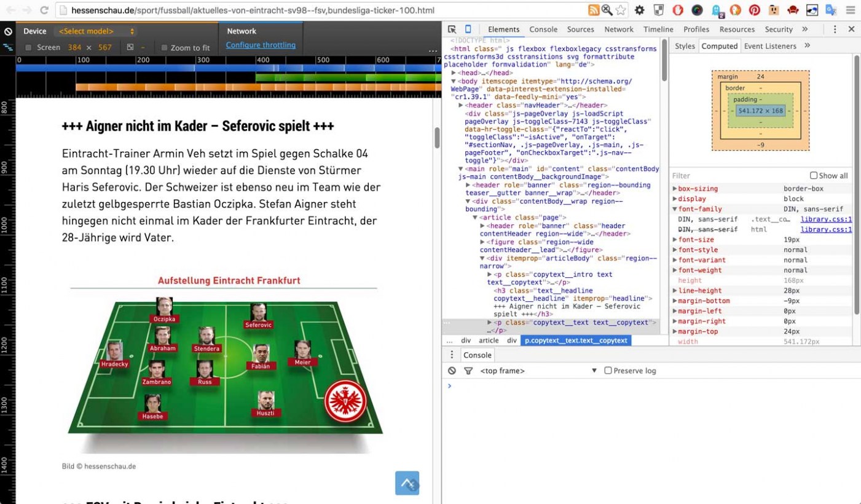
Task: Collapse the body element node
Action: [454, 81]
